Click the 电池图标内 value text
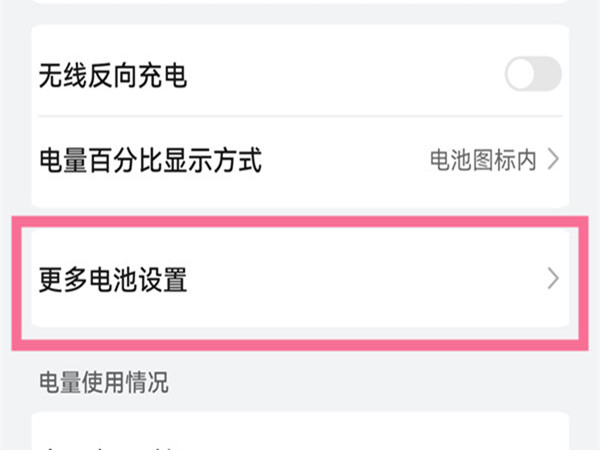This screenshot has width=600, height=450. click(483, 159)
